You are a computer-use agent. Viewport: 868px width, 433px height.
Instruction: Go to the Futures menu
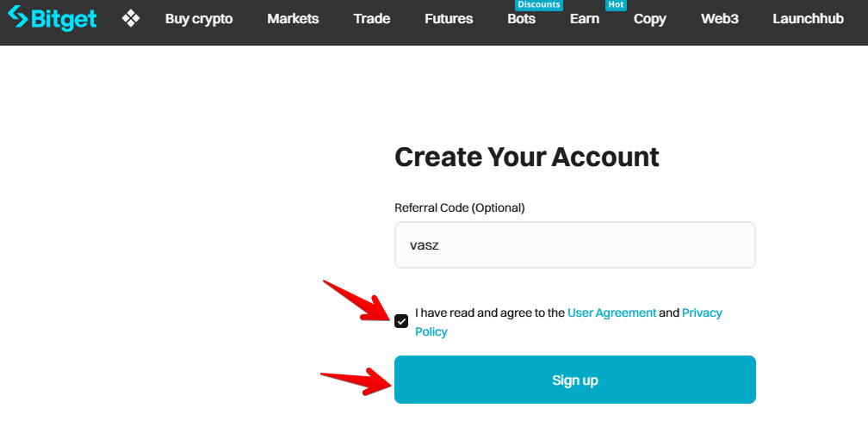[x=449, y=19]
